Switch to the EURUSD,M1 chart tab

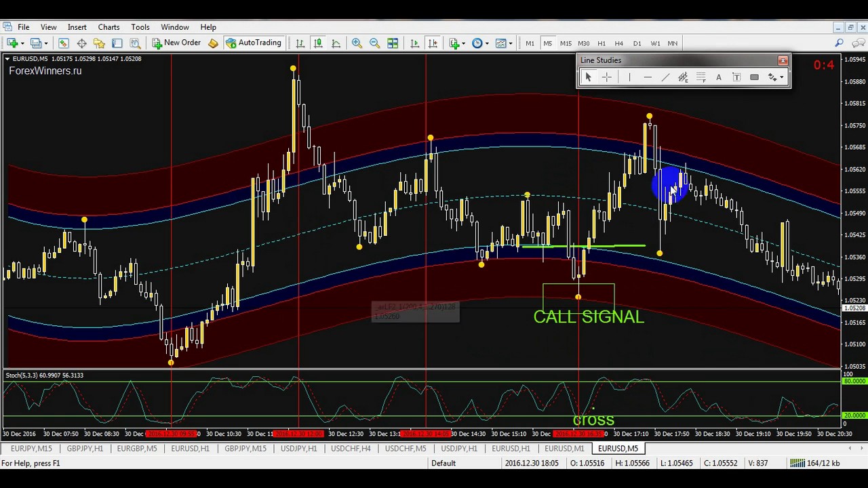click(564, 449)
